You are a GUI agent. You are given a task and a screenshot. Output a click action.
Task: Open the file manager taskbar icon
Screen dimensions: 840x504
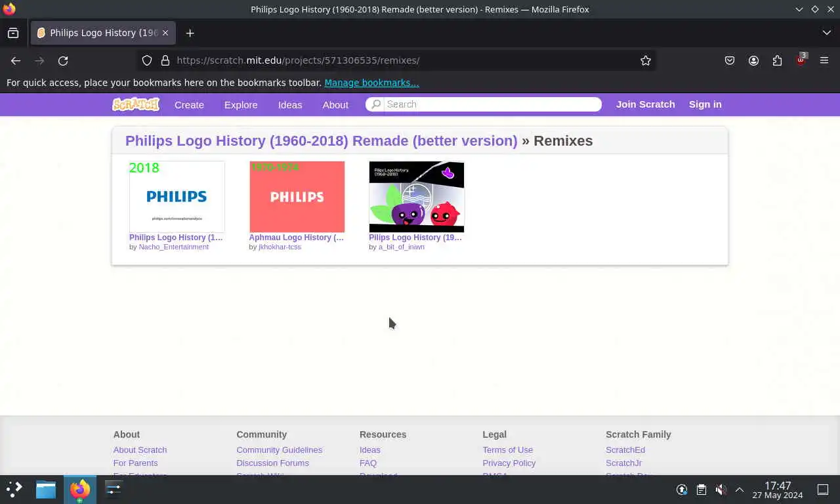click(x=46, y=489)
